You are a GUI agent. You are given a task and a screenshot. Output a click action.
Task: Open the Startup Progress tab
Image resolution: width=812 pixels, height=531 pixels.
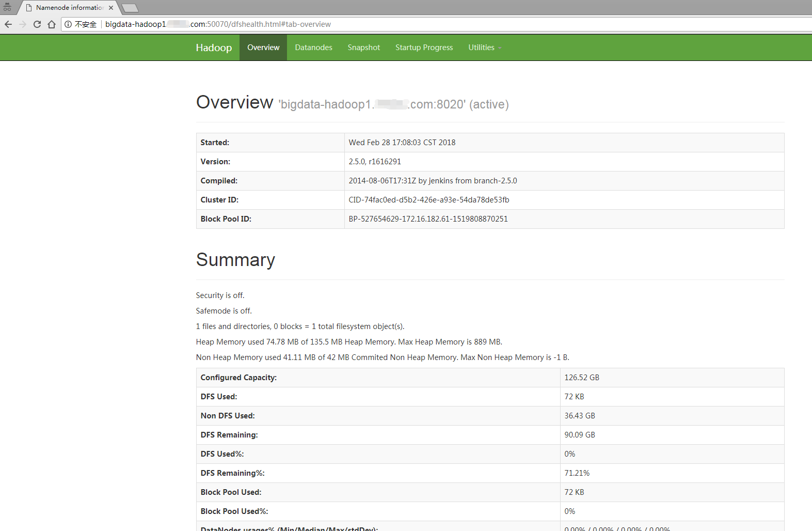[424, 48]
